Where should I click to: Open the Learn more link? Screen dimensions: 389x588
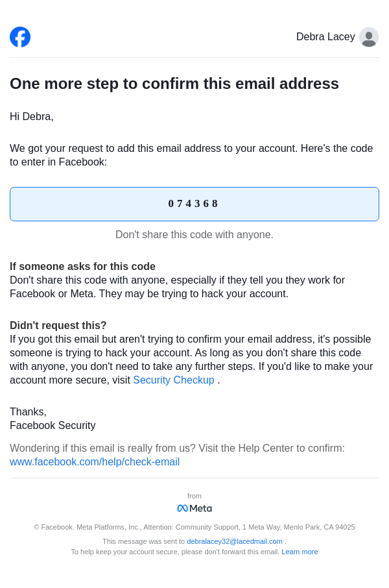tap(300, 552)
